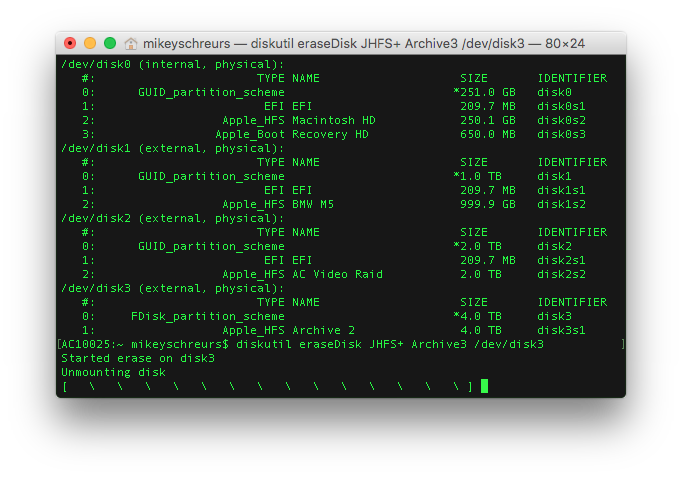
Task: Click the 'disk2s2' identifier
Action: pos(561,274)
